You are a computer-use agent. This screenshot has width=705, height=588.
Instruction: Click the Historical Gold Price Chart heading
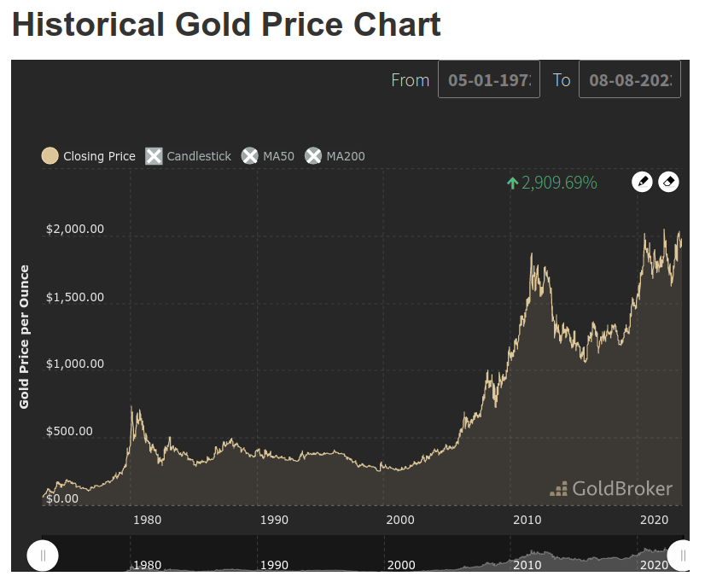point(226,25)
